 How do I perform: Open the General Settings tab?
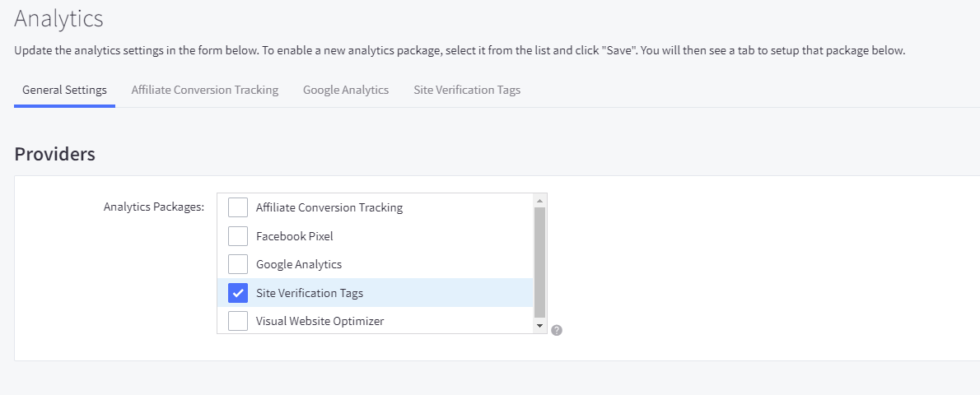click(64, 90)
